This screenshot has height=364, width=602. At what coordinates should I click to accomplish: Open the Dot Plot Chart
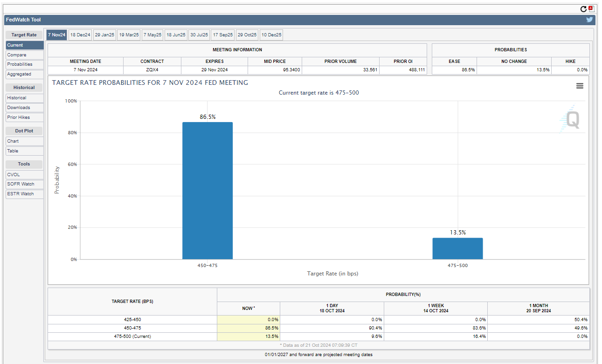point(25,141)
